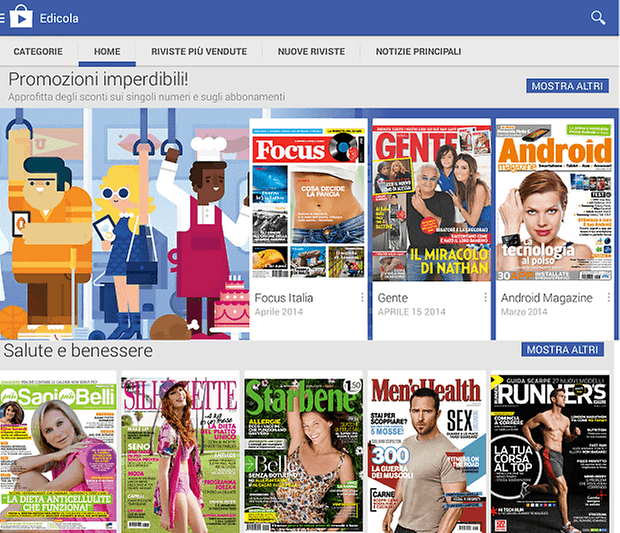Click the Focus Italia title text
The height and width of the screenshot is (533, 620).
[284, 298]
